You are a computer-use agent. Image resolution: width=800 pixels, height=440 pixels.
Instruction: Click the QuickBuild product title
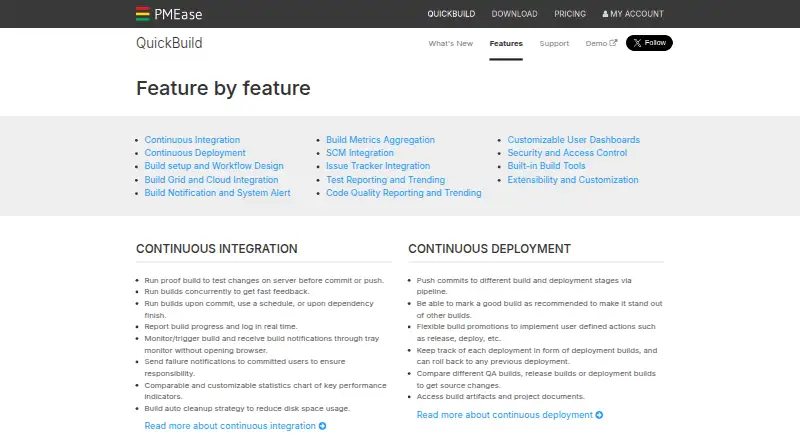click(x=169, y=43)
